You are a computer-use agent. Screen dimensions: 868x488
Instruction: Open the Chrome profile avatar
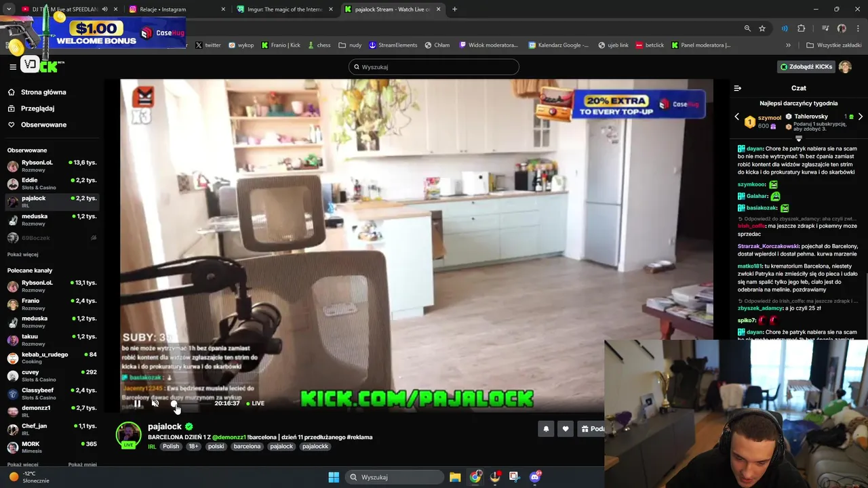[842, 28]
